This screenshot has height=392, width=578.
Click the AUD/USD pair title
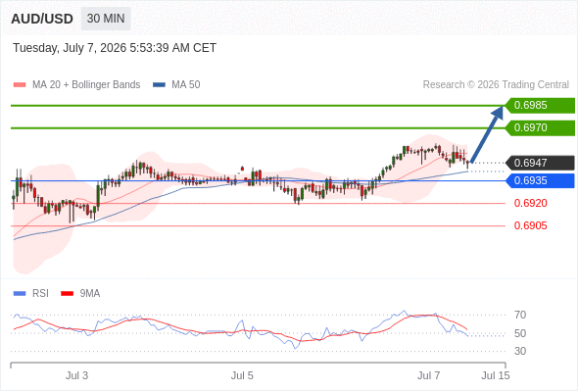click(42, 19)
